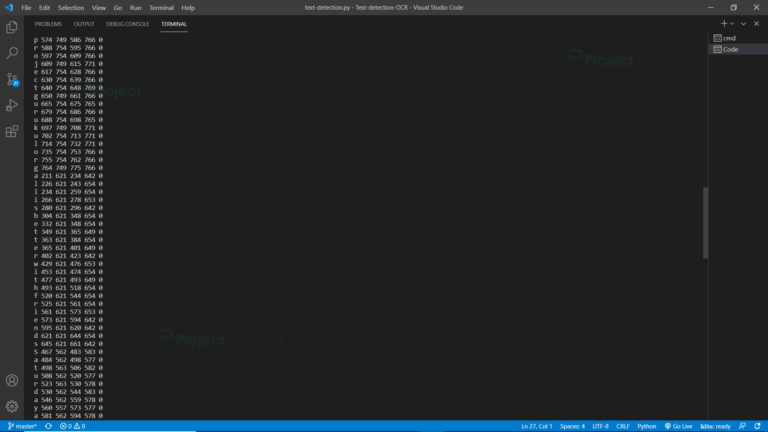
Task: Switch to the PROBLEMS tab
Action: coord(48,23)
